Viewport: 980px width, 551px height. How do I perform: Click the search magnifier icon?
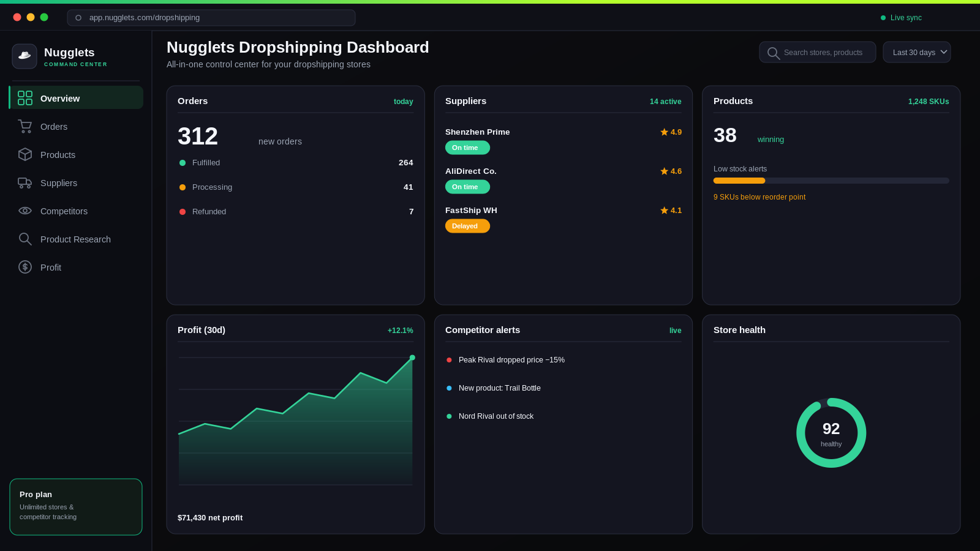coord(774,53)
